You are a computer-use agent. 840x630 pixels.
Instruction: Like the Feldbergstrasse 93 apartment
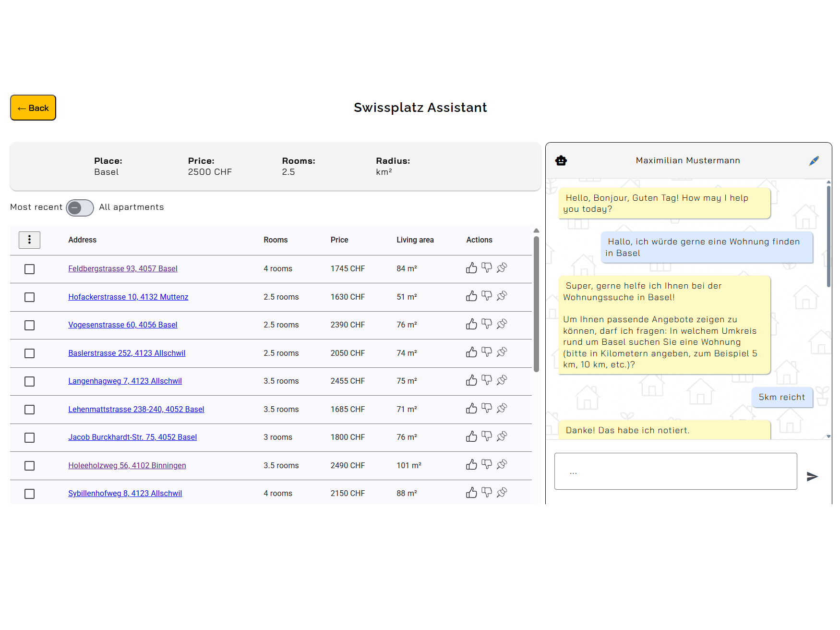(x=471, y=268)
